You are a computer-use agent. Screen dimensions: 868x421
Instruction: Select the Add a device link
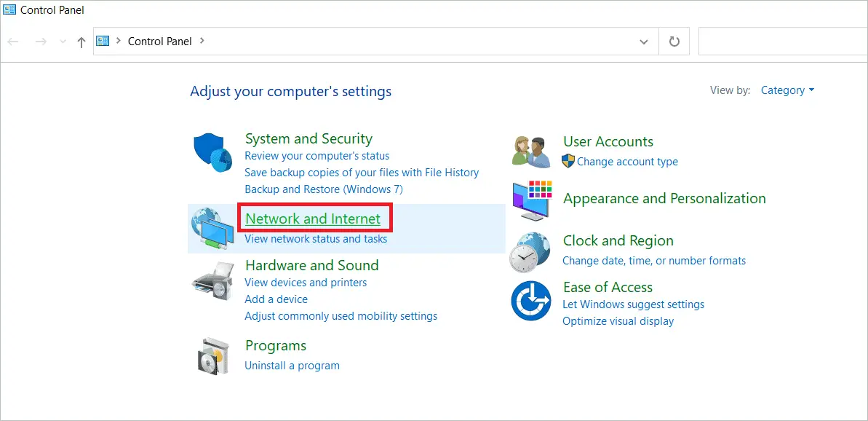276,299
